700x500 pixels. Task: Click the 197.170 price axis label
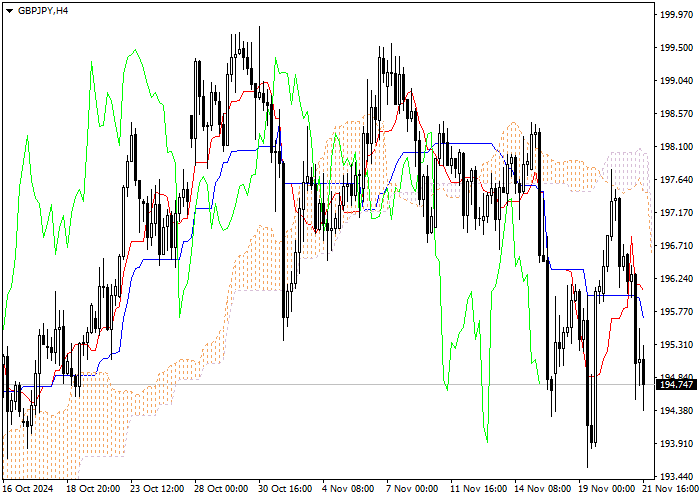pyautogui.click(x=676, y=213)
